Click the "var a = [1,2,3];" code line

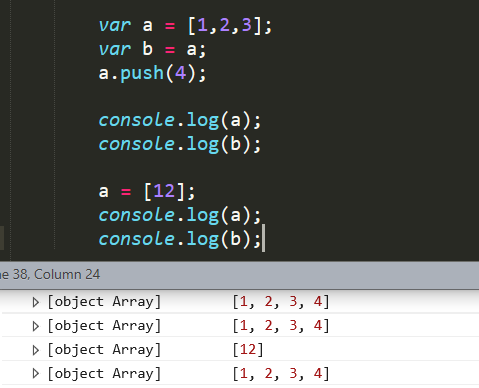pos(185,25)
